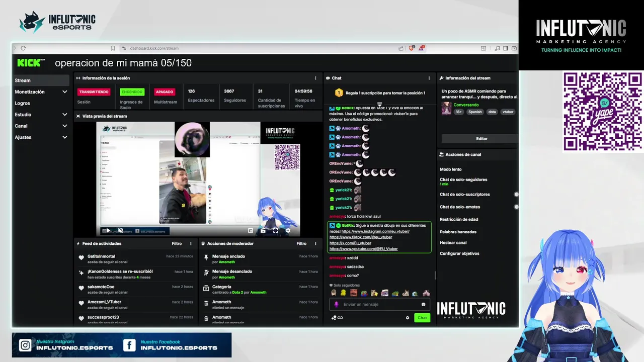Viewport: 644px width, 362px height.
Task: Open Restricción de edad setting
Action: (459, 219)
